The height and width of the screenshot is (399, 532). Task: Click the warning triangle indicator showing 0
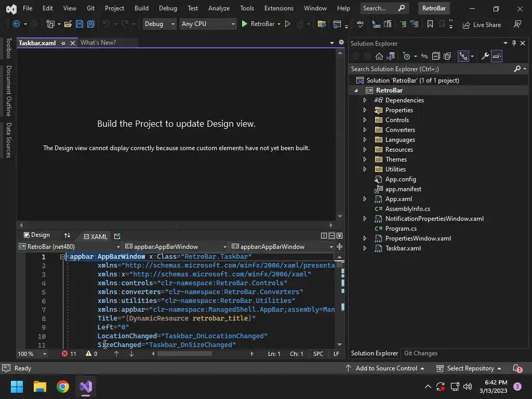click(x=91, y=354)
